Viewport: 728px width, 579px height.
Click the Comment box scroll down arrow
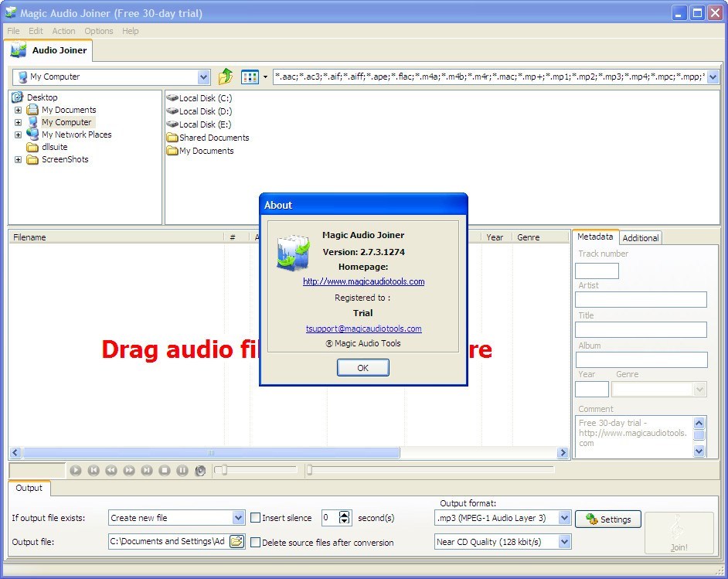(699, 451)
